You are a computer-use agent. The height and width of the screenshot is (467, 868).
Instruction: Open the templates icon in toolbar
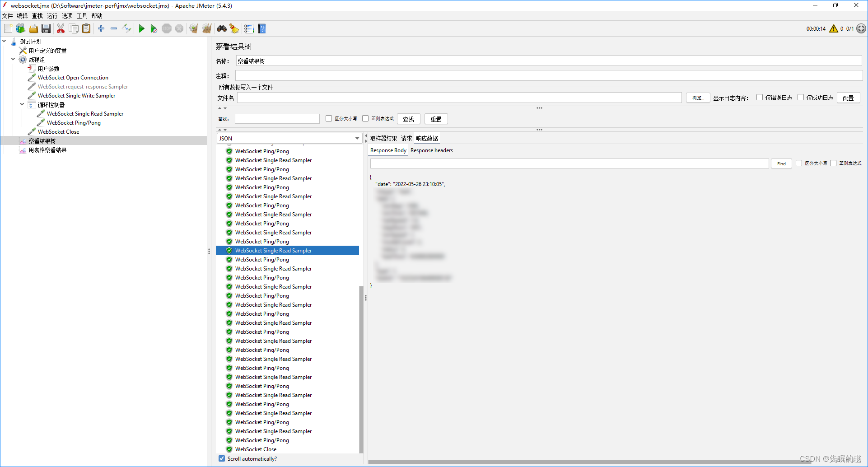point(21,29)
